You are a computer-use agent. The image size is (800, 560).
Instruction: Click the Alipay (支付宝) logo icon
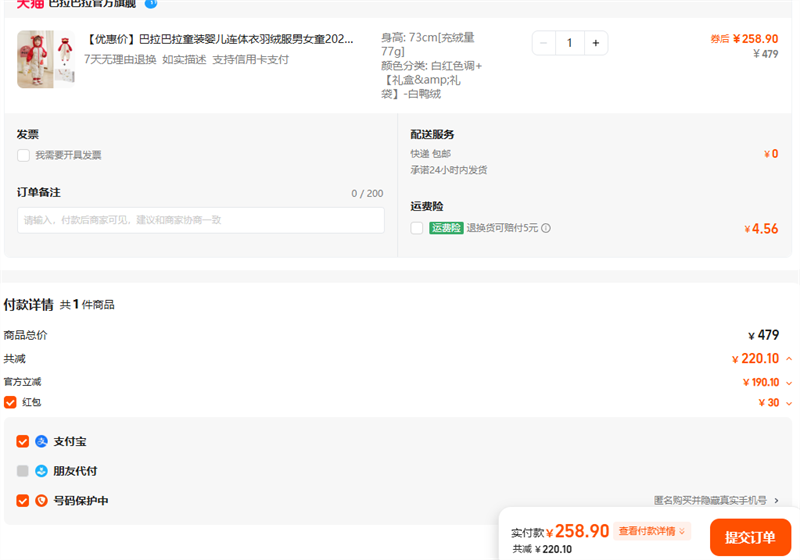click(x=42, y=441)
